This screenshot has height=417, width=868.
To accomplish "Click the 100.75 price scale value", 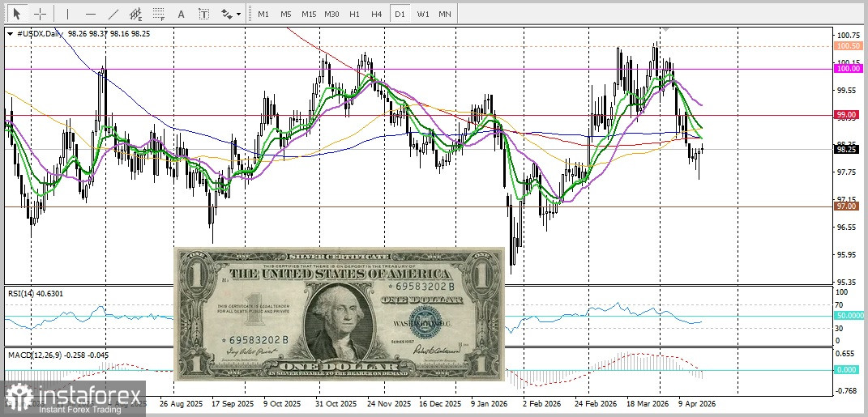I will [848, 36].
